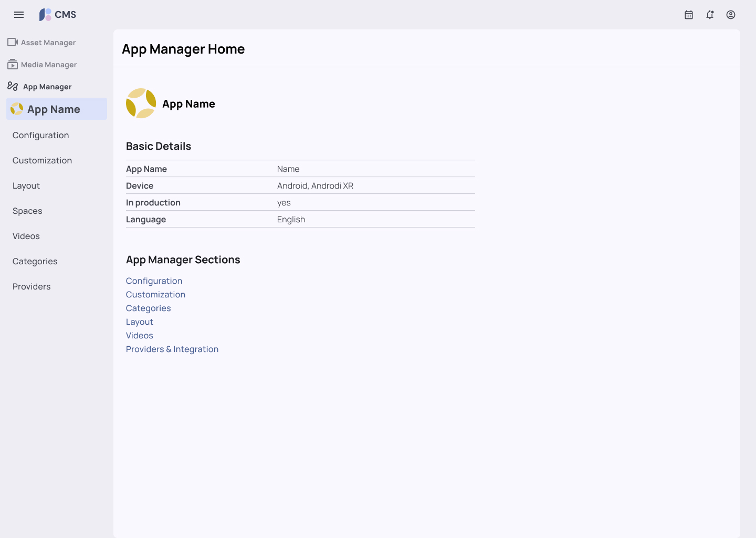Click the Device row label
Image resolution: width=756 pixels, height=538 pixels.
[140, 185]
